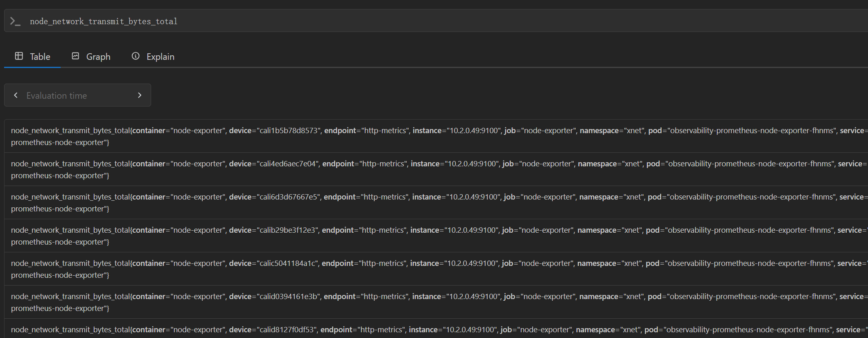Step evaluation time backward with left chevron

pos(16,95)
